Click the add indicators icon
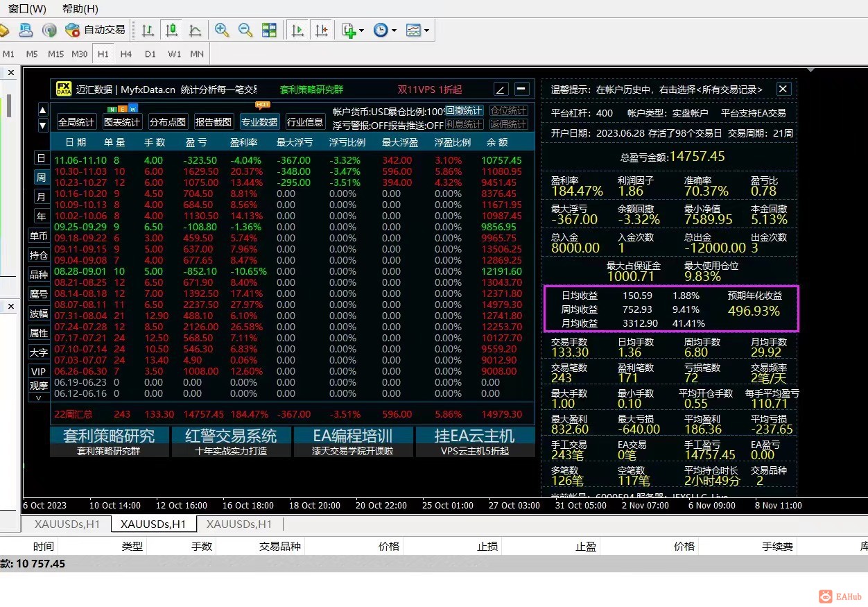868x607 pixels. click(x=349, y=30)
